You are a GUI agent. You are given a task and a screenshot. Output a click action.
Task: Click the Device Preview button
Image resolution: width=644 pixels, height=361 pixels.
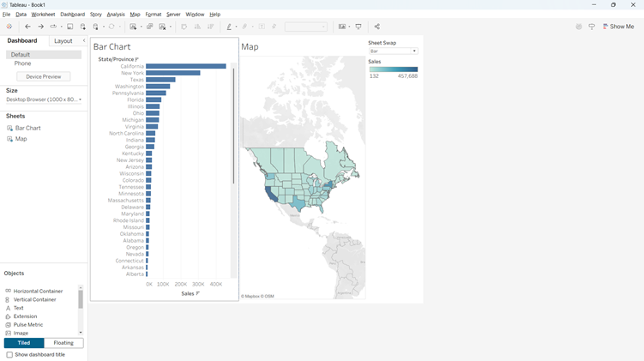click(44, 77)
